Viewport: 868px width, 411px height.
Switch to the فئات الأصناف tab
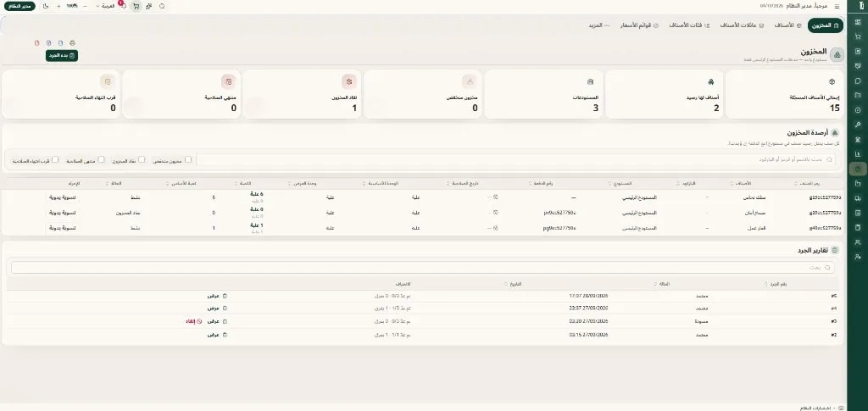(x=689, y=25)
